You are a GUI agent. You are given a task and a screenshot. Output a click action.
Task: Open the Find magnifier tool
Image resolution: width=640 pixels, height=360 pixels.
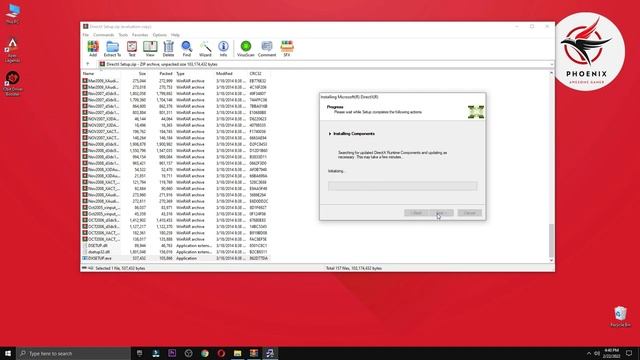point(187,49)
